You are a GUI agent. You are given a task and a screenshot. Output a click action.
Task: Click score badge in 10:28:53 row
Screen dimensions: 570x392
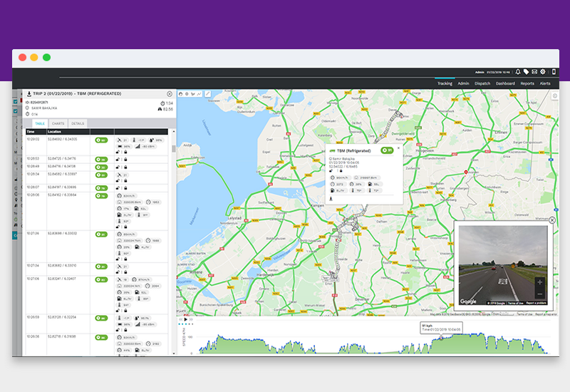[x=101, y=159]
